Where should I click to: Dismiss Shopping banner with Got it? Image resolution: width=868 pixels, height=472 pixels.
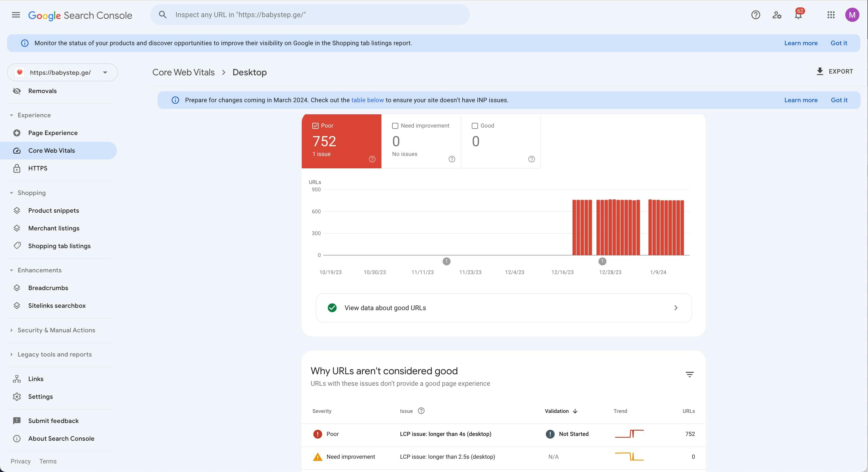(x=839, y=43)
